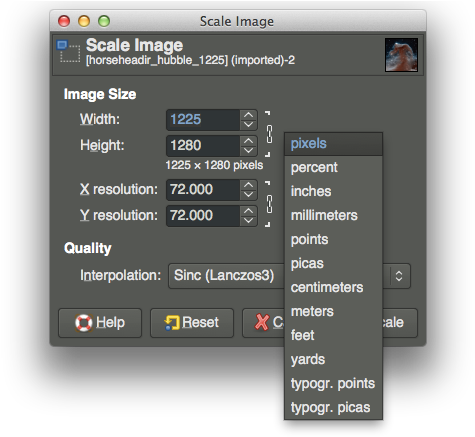Decrease Height with the down stepper arrow
Viewport: 475px width, 437px height.
248,150
